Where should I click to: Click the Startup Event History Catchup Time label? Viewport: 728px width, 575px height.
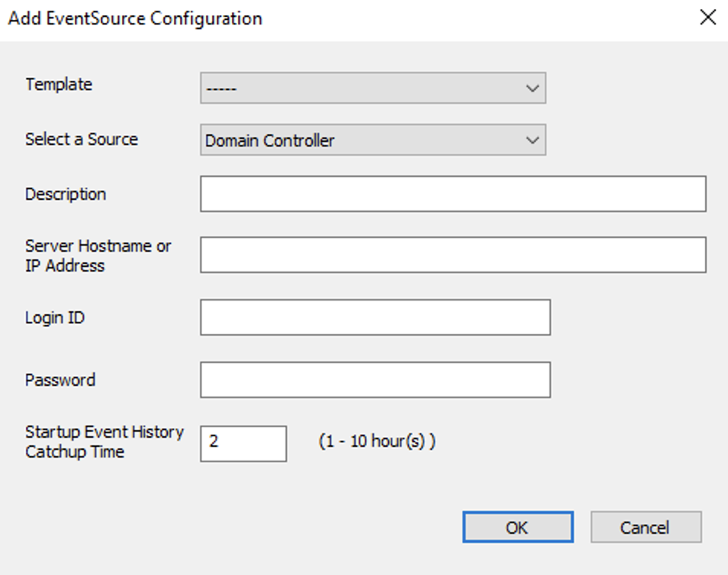click(104, 442)
